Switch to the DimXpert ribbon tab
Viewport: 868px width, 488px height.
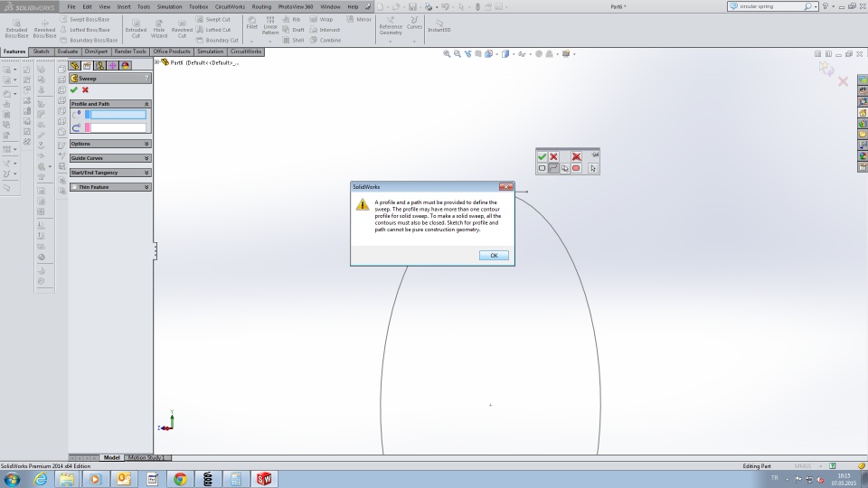96,52
